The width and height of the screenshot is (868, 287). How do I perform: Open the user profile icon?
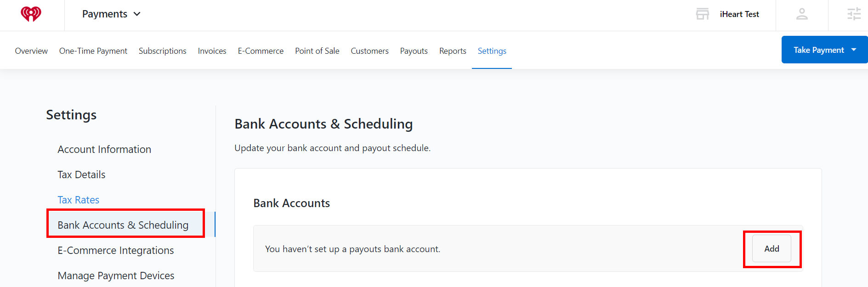(802, 14)
